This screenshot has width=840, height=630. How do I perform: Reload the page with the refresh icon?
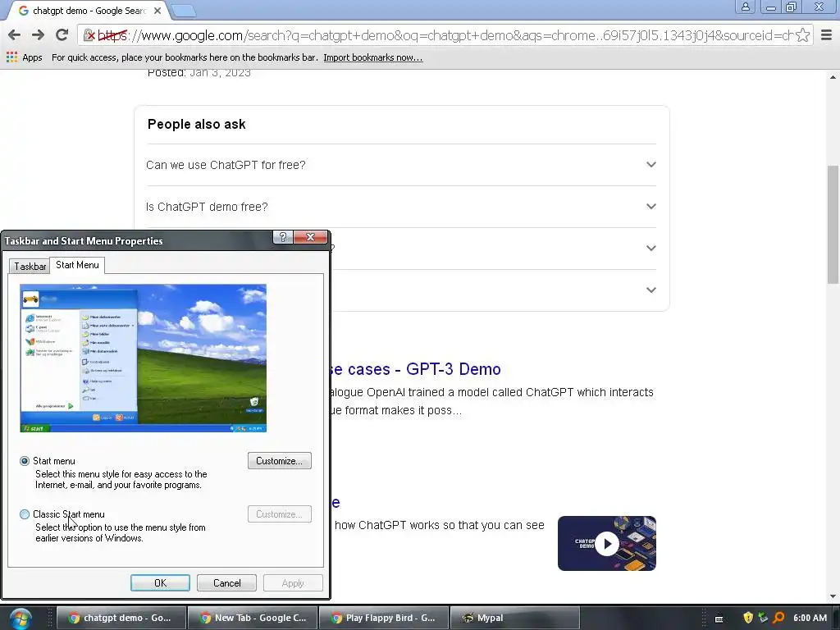point(62,35)
